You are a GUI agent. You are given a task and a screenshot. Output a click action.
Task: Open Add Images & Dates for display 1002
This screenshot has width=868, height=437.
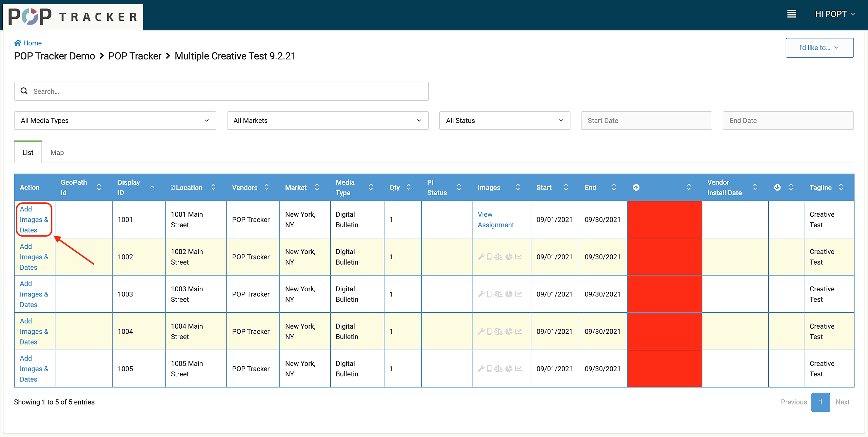coord(34,257)
